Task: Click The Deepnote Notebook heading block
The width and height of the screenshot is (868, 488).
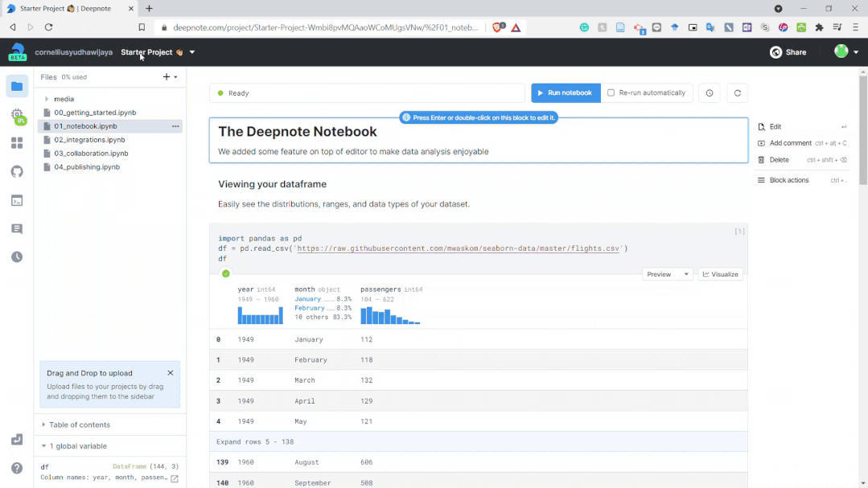Action: click(479, 140)
